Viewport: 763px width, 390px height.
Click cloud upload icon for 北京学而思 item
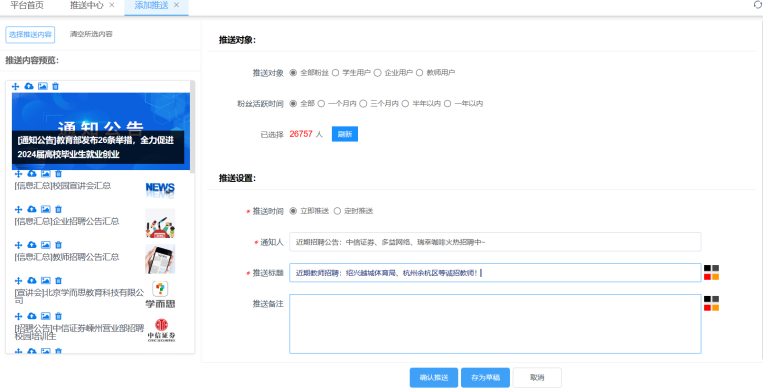(32, 280)
